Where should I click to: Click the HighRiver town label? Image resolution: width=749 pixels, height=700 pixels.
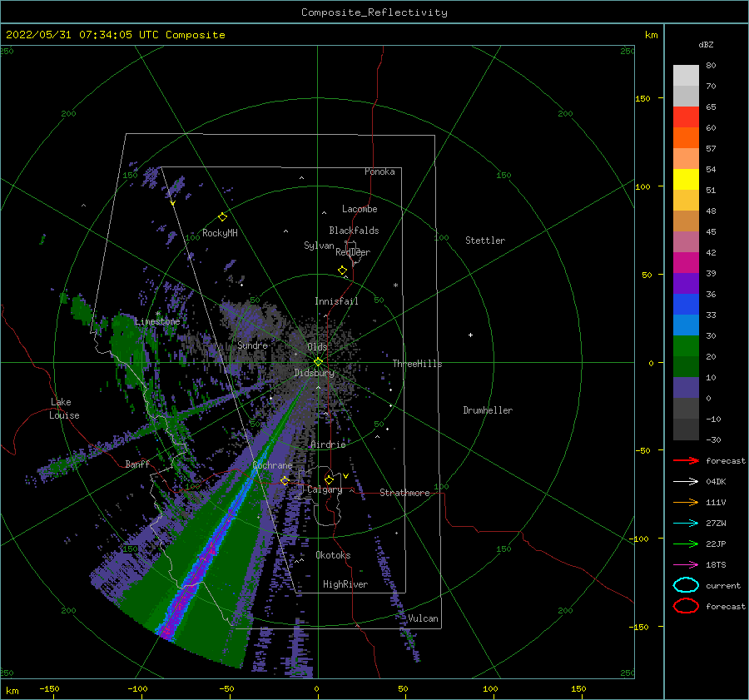[345, 584]
